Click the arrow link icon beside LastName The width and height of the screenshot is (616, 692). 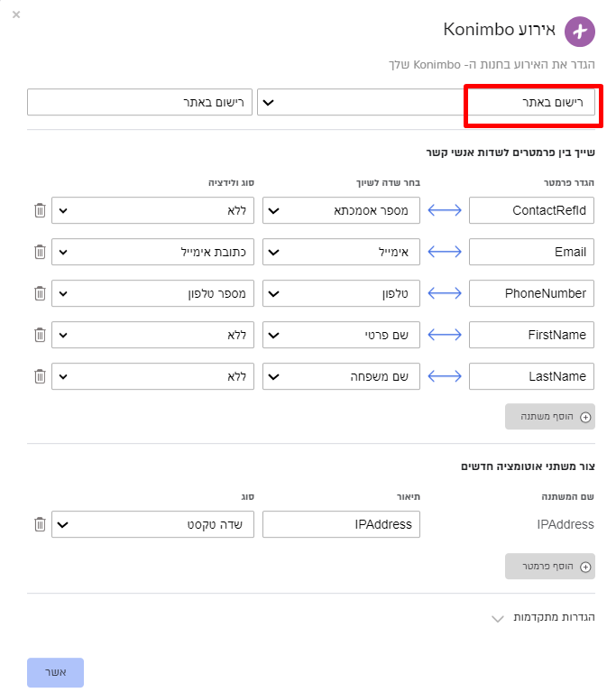[445, 376]
